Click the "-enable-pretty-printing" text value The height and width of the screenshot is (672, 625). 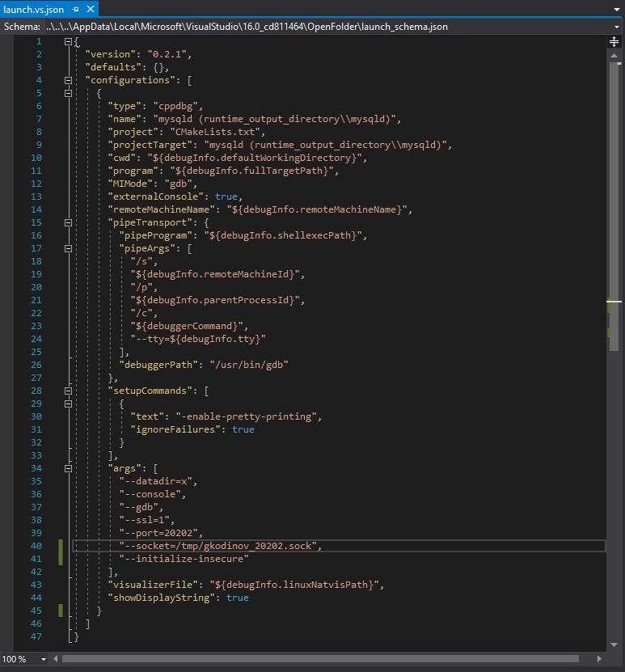click(247, 416)
